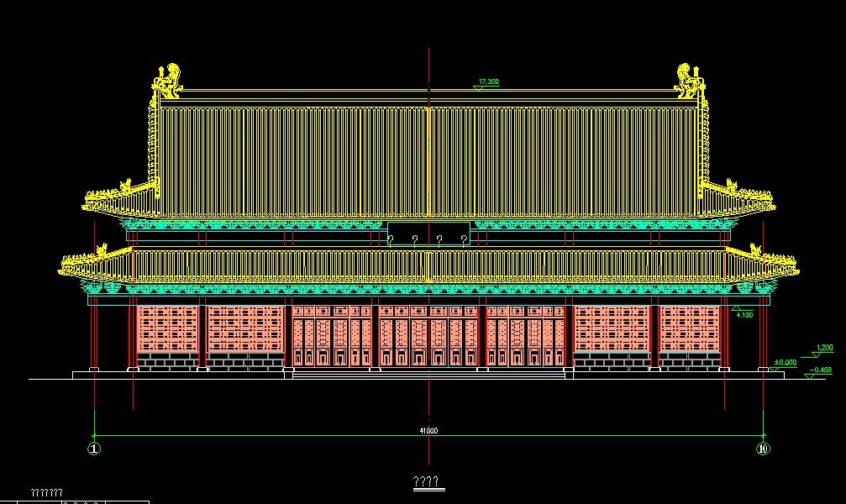Pick the leftmost red column of the colonnade

click(x=95, y=334)
